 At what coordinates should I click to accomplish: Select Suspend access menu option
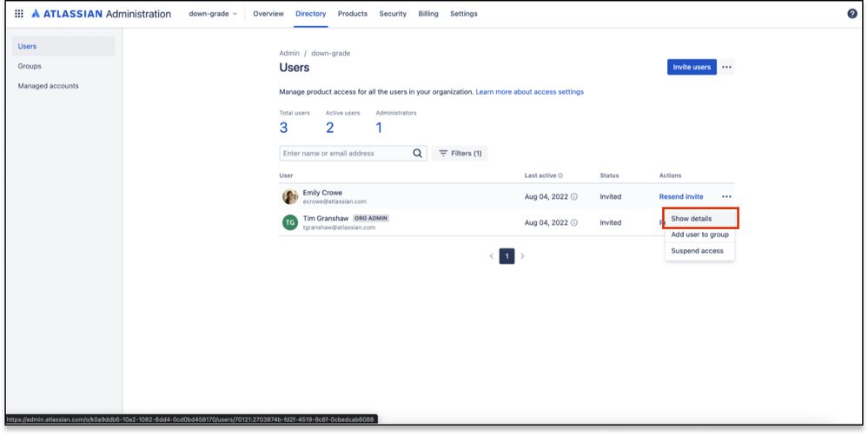click(x=699, y=251)
